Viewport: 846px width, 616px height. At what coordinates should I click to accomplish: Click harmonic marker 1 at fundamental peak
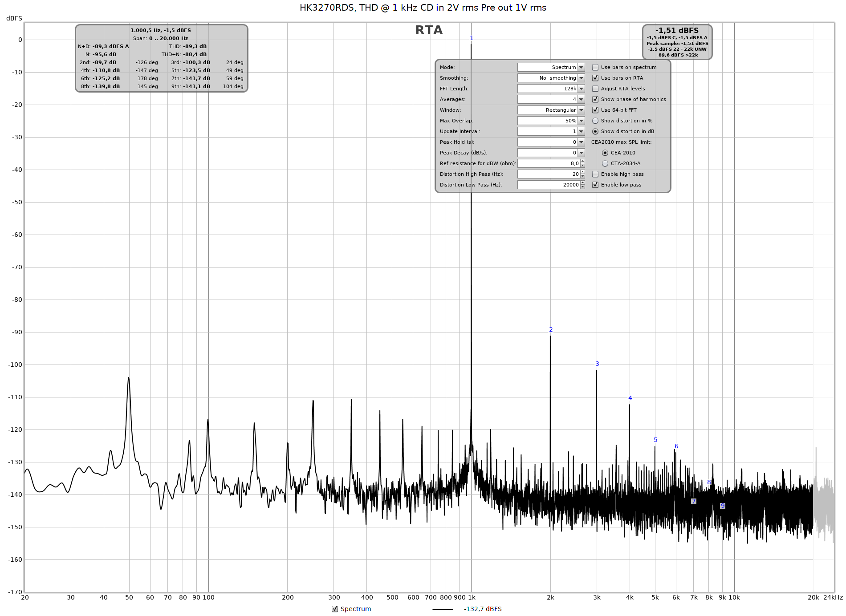click(472, 38)
